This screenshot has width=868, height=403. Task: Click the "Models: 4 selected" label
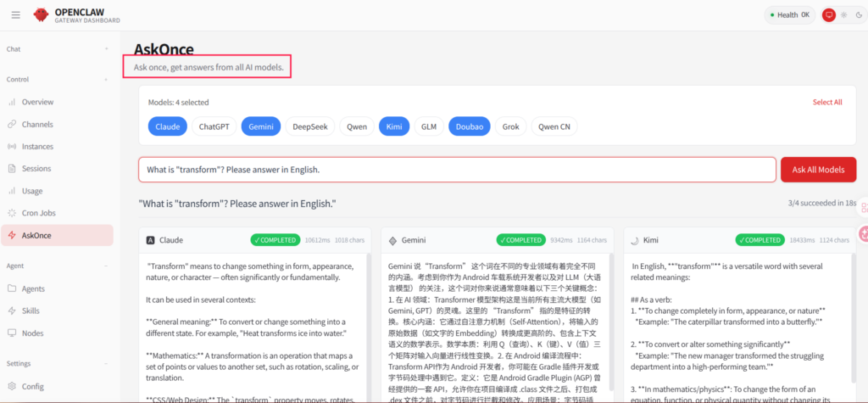point(178,102)
